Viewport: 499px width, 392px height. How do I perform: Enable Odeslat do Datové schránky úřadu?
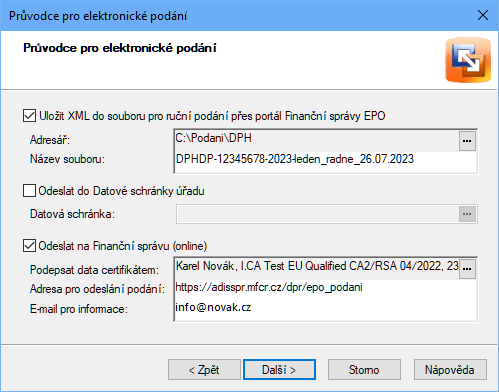[x=29, y=191]
